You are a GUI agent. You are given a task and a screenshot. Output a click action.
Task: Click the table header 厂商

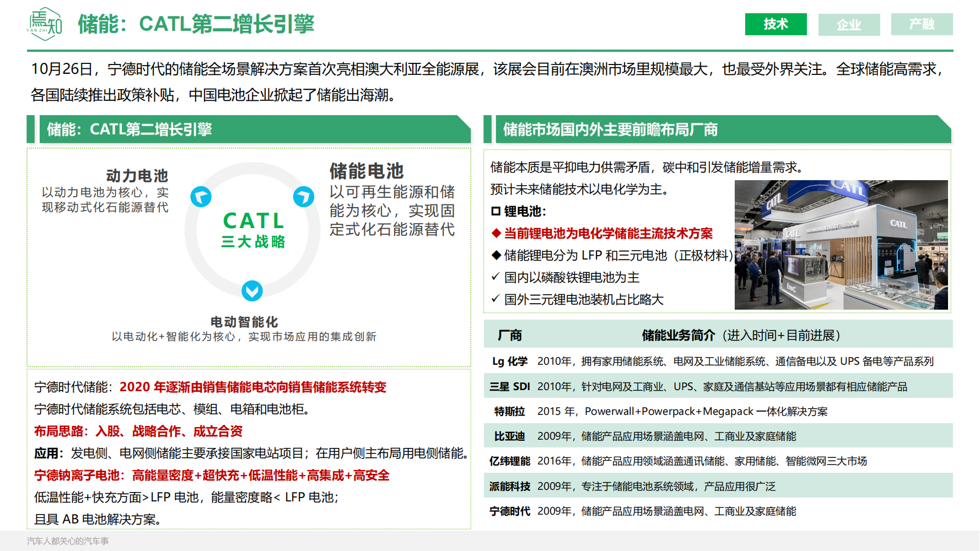(510, 335)
